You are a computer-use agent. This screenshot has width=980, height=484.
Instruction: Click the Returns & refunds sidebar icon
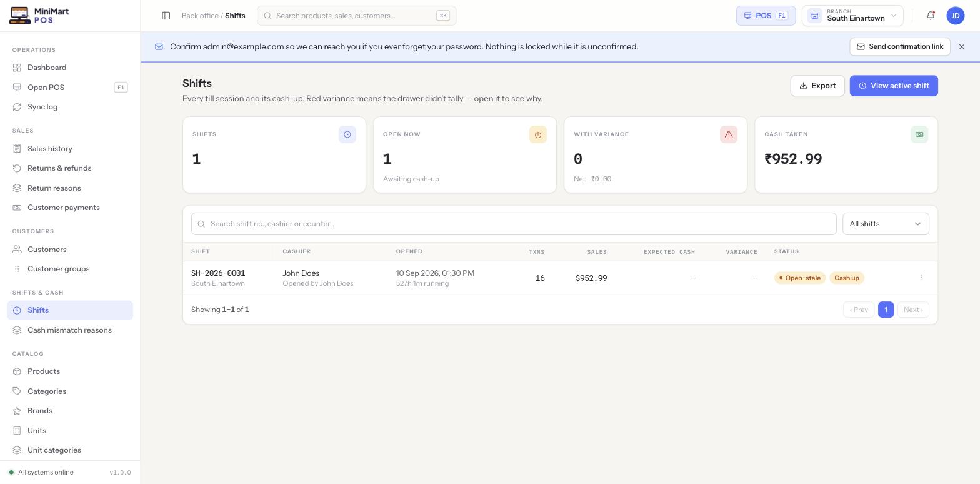(x=17, y=168)
